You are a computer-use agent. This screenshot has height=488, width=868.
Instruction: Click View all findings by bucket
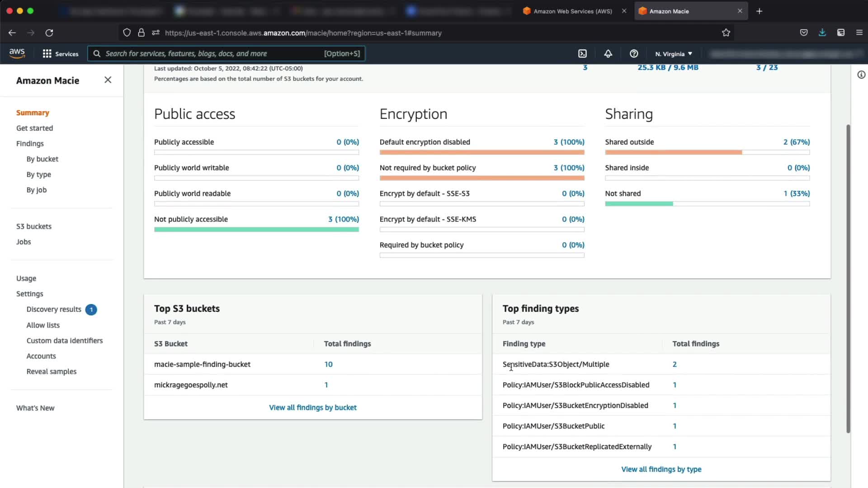[313, 408]
